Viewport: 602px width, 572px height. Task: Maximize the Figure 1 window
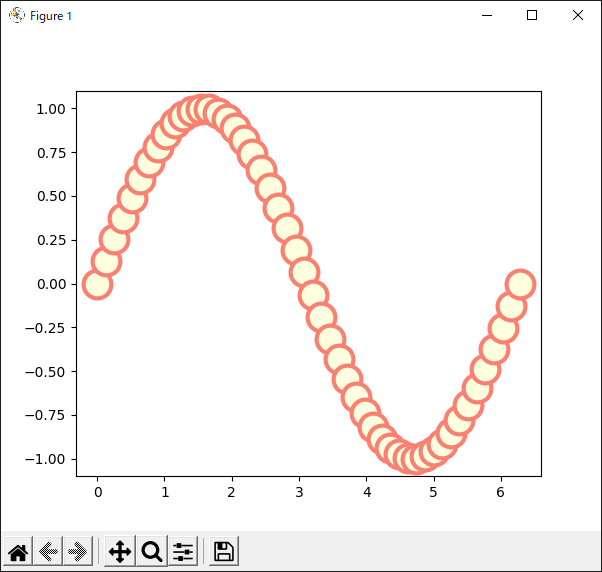coord(532,15)
